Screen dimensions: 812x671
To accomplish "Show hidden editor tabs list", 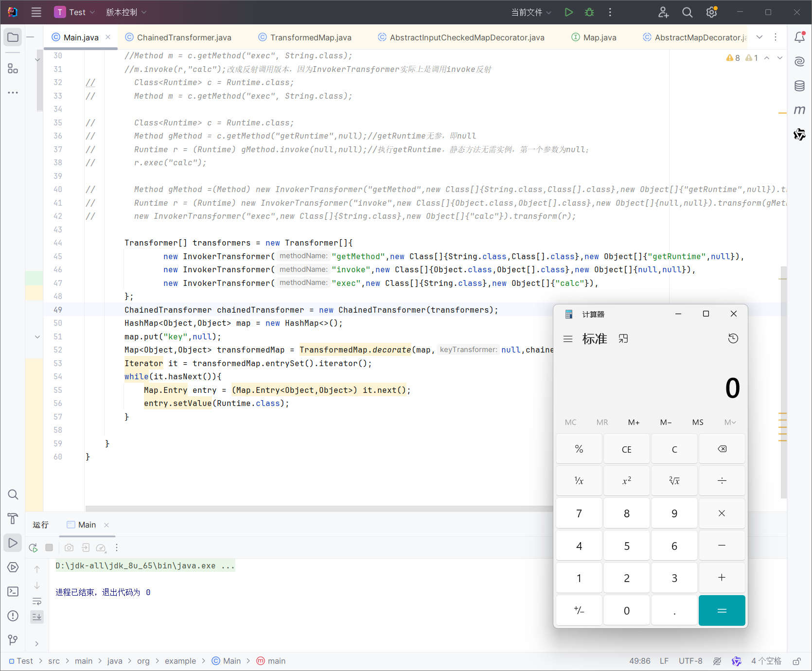I will [759, 37].
